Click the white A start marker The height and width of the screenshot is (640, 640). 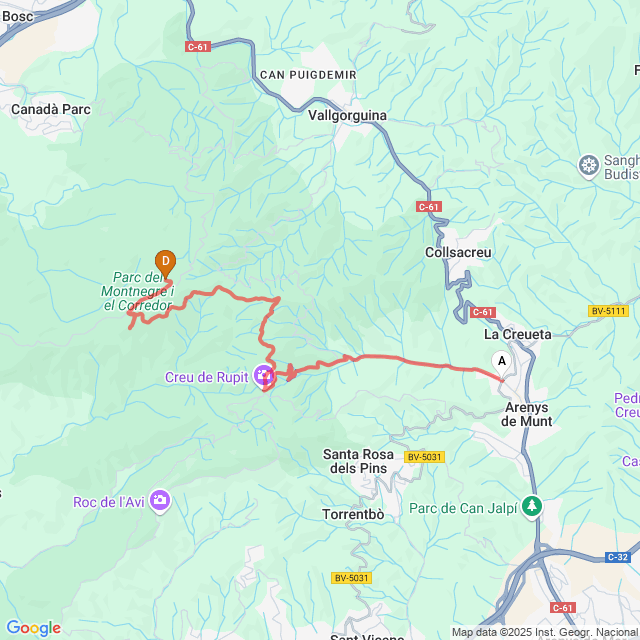[502, 363]
